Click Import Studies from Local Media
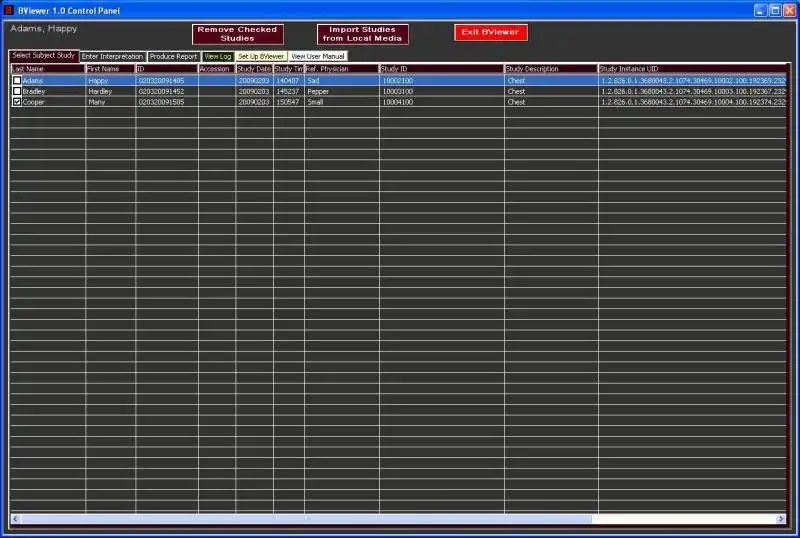 pyautogui.click(x=362, y=34)
